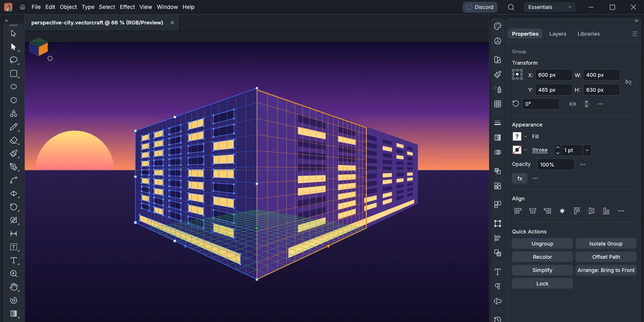Screen dimensions: 644x322
Task: Select the Hand tool
Action: pyautogui.click(x=14, y=287)
